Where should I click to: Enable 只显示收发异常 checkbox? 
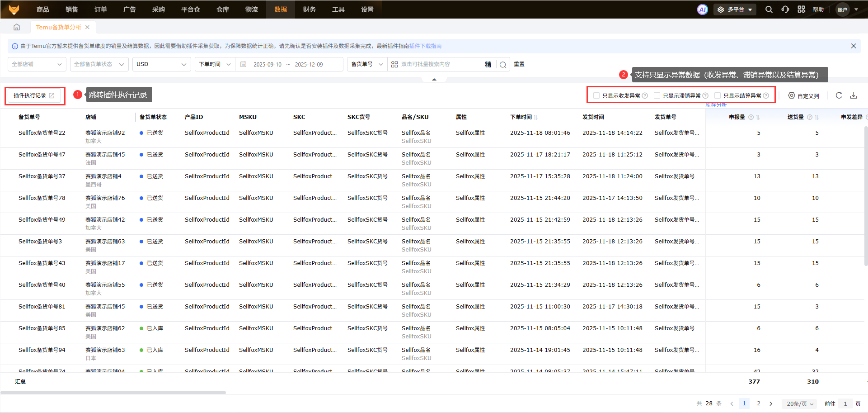[x=596, y=96]
